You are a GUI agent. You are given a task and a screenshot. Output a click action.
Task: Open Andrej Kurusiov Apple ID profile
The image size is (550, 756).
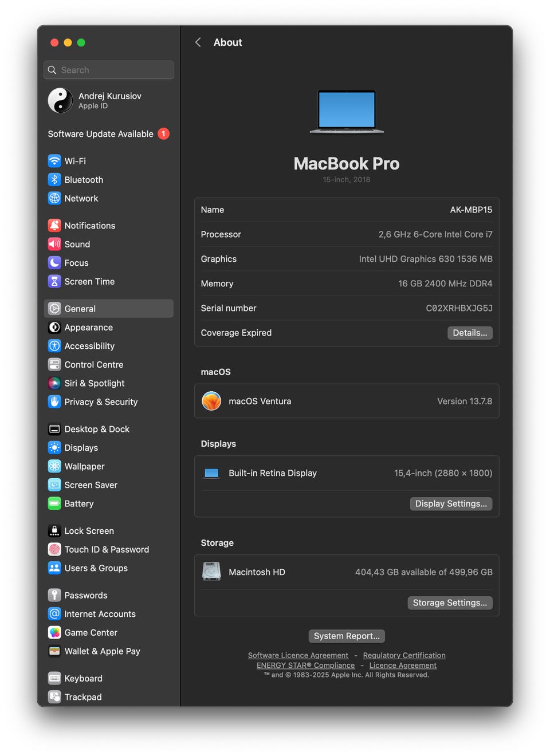pyautogui.click(x=109, y=100)
